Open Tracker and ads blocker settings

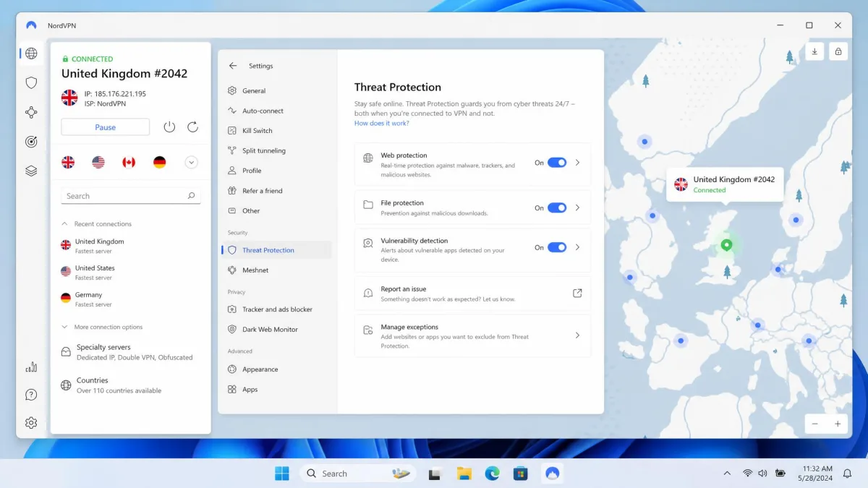[276, 309]
